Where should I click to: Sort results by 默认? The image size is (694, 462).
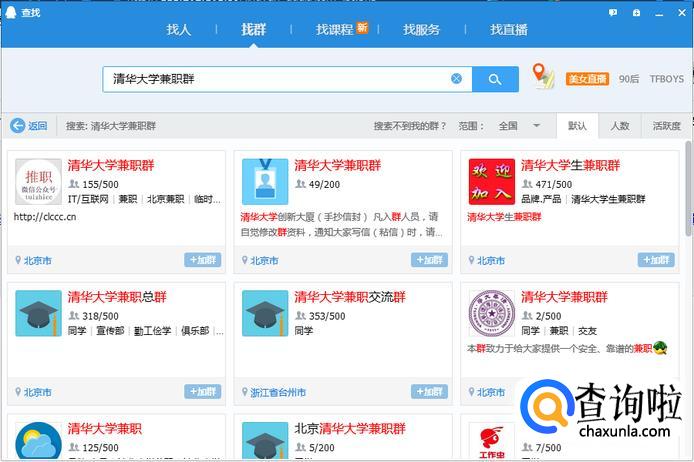click(x=577, y=126)
